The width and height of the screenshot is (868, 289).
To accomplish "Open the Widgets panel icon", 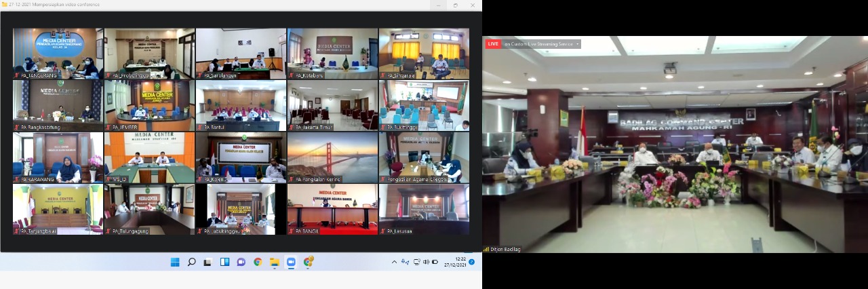I will point(224,262).
